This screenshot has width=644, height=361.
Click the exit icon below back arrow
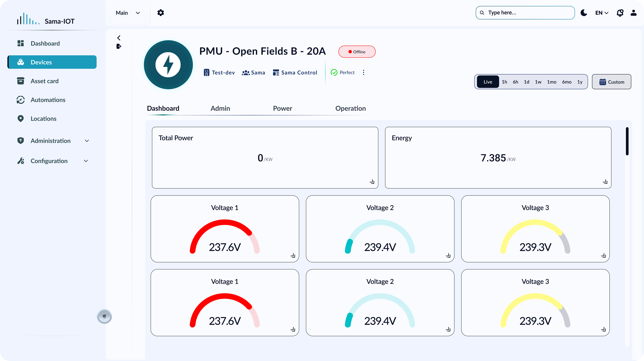click(x=119, y=46)
